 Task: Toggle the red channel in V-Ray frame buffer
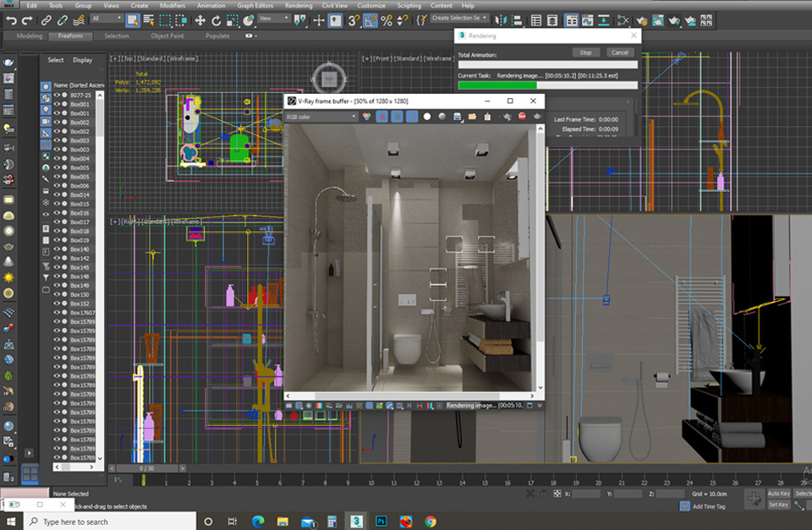pyautogui.click(x=381, y=117)
